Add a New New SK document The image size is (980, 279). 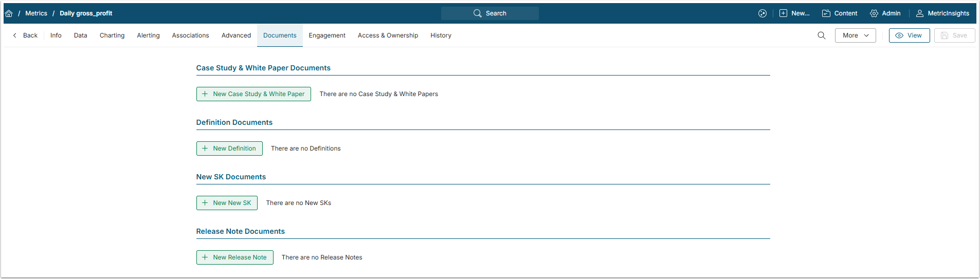[227, 203]
